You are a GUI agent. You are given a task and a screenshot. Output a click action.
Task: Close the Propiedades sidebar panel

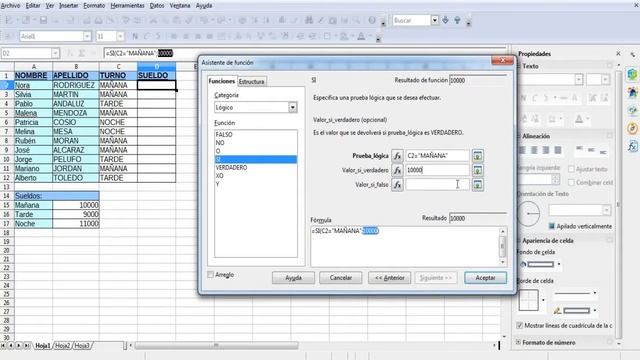click(618, 53)
